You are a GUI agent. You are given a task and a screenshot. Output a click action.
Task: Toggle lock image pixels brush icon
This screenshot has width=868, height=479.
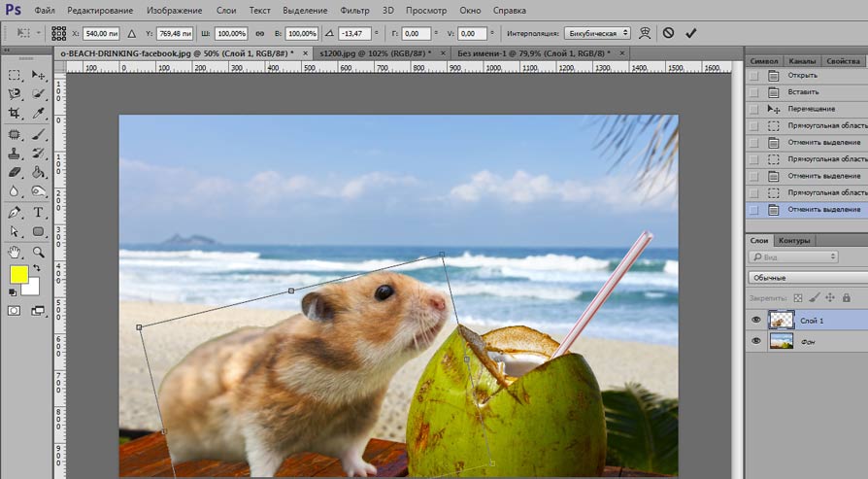(814, 298)
